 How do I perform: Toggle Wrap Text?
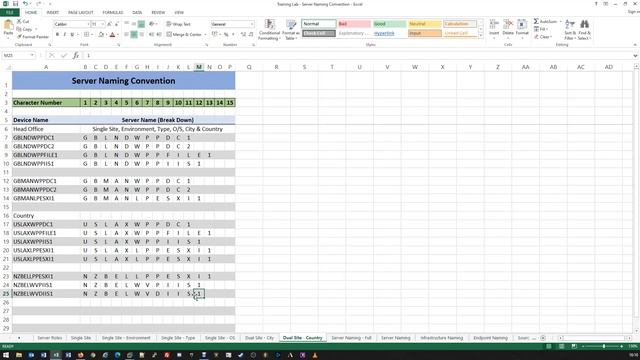tap(178, 24)
